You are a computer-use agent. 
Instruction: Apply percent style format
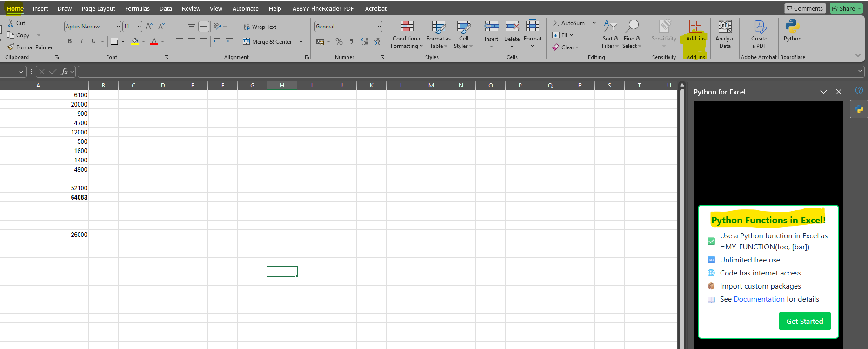pyautogui.click(x=339, y=41)
